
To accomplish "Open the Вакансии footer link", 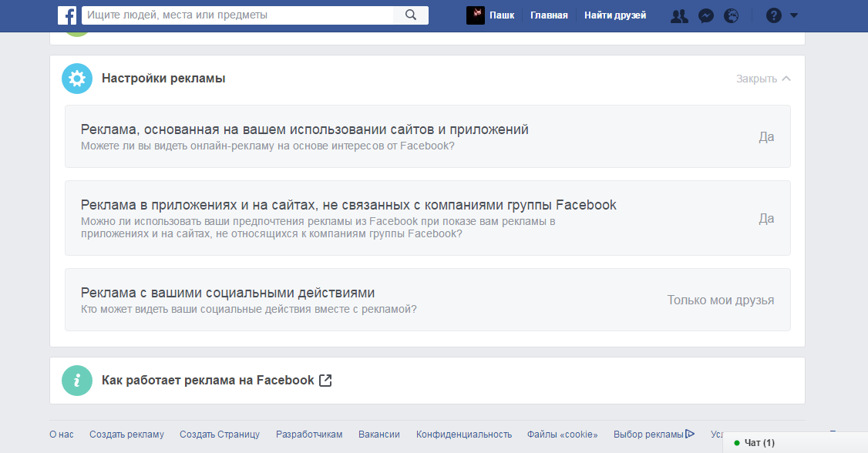I will point(379,435).
